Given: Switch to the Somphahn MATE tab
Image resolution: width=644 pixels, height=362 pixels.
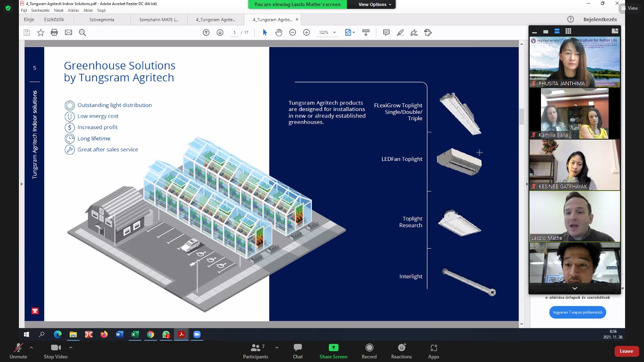Looking at the screenshot, I should click(x=159, y=20).
